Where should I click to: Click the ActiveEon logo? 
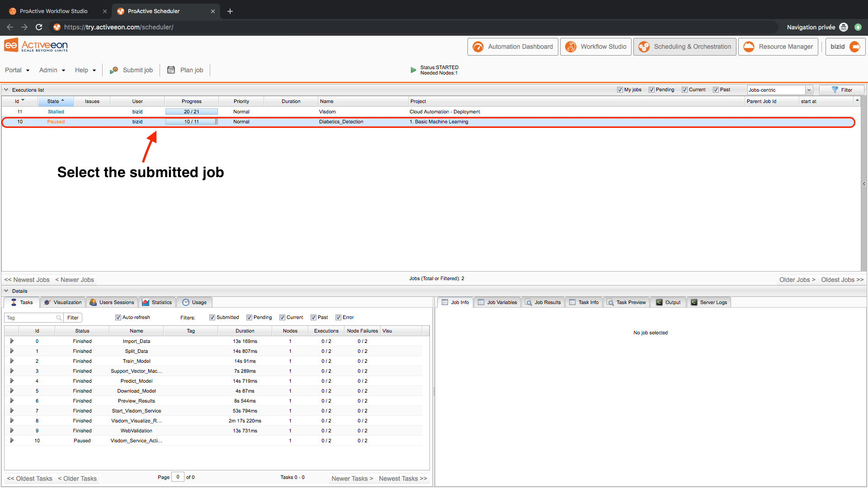point(36,46)
